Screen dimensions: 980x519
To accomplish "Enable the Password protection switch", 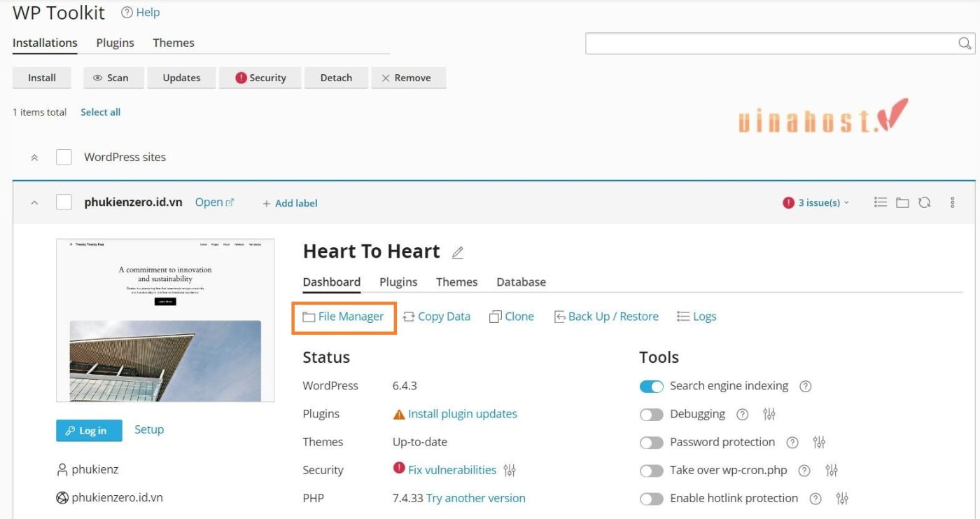I will pyautogui.click(x=651, y=442).
